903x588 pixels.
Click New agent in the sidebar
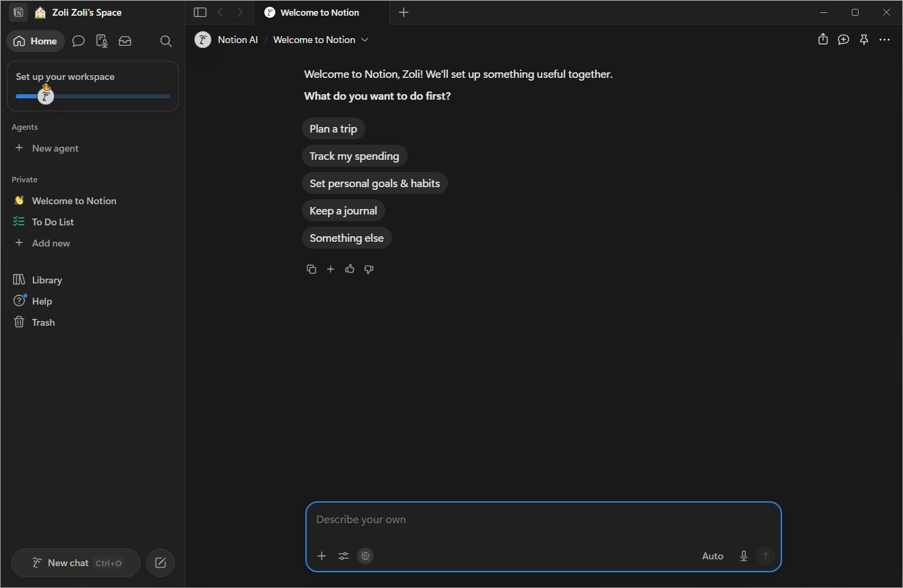click(x=92, y=148)
